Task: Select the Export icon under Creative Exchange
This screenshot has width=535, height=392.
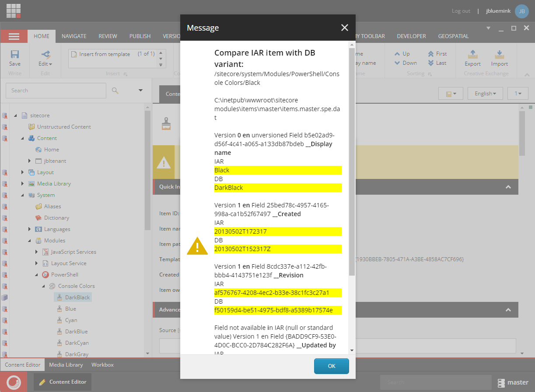Action: (472, 55)
